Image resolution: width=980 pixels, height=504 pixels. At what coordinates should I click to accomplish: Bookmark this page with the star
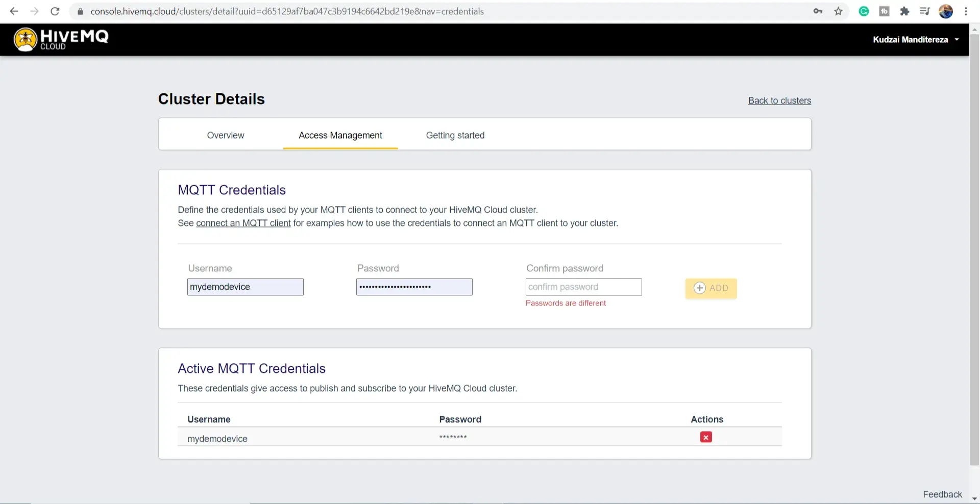[x=838, y=11]
